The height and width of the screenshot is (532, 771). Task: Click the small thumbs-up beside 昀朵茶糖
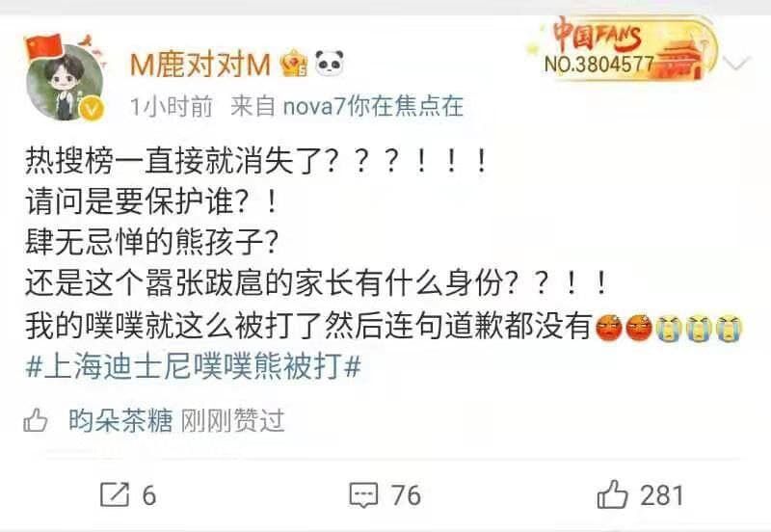click(x=36, y=421)
